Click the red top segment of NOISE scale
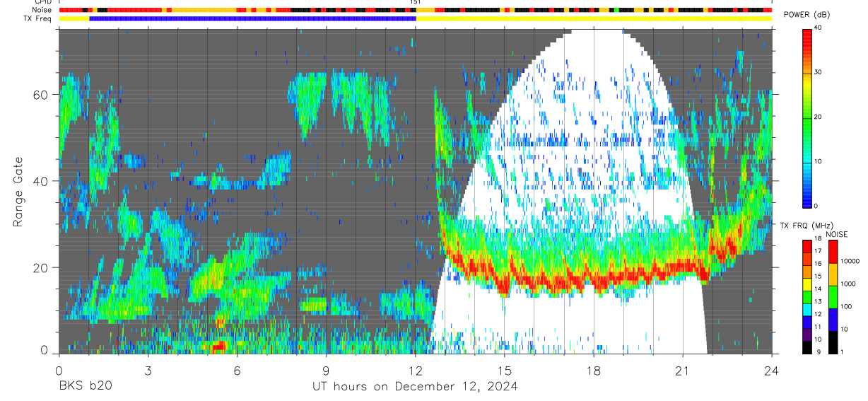Screen dimensions: 868x401 (832, 251)
